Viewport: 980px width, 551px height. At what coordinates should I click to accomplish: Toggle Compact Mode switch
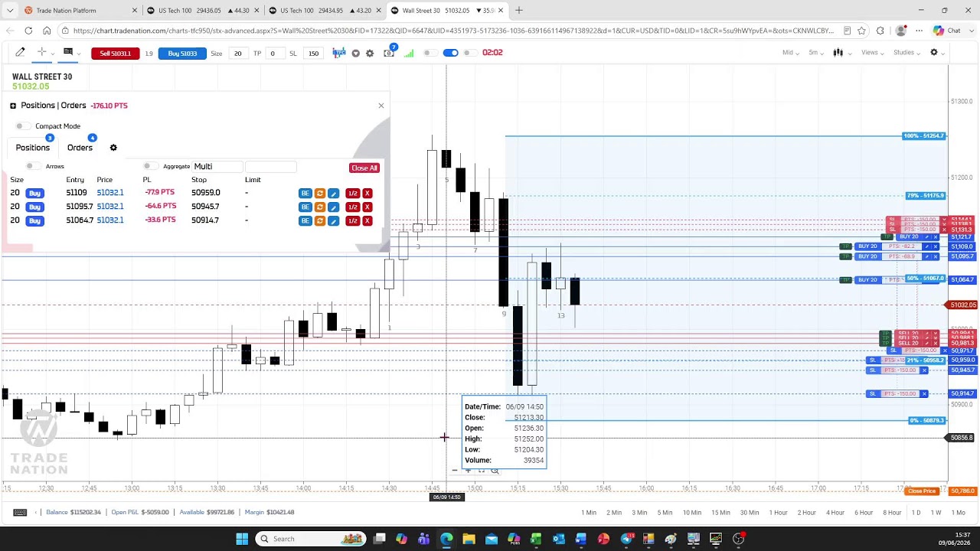(23, 126)
